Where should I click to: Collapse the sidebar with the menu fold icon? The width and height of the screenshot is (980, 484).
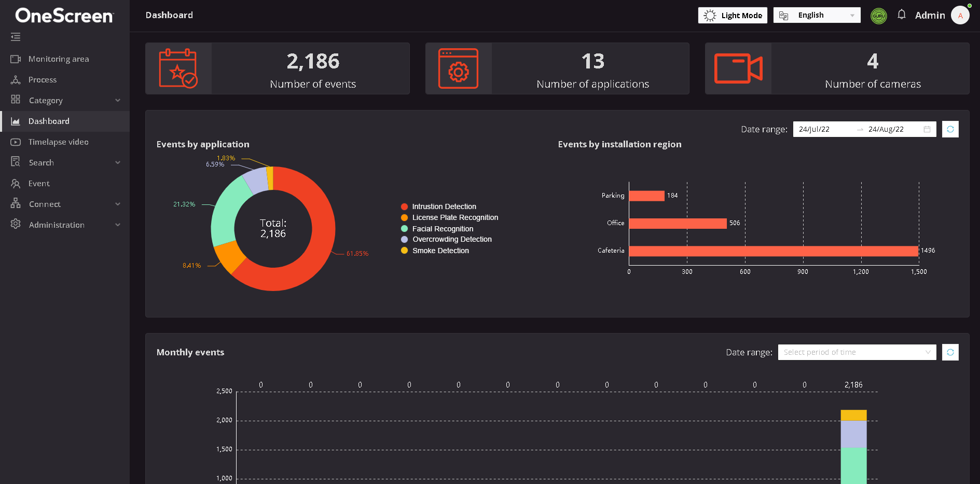tap(16, 37)
